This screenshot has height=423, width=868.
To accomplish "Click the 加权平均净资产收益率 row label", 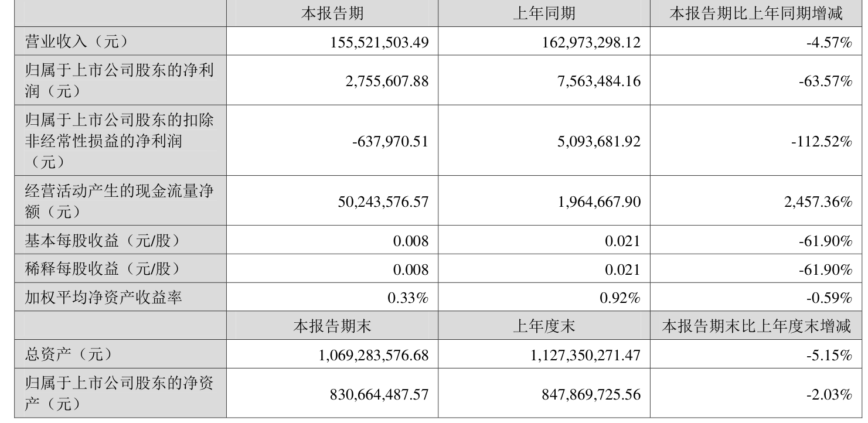I will point(103,298).
